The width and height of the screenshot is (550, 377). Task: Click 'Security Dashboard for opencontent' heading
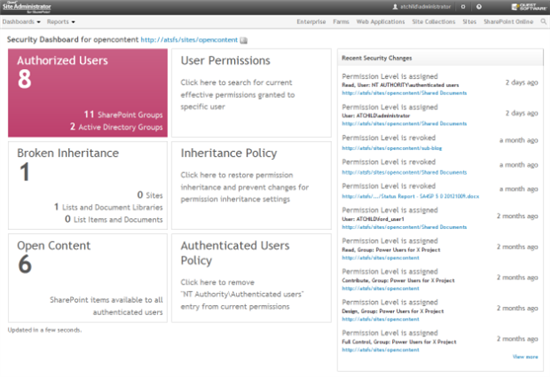[x=73, y=40]
